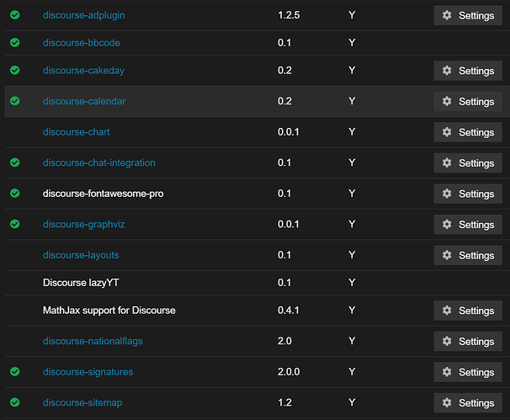Open Settings for discourse-calendar
This screenshot has height=420, width=510.
[x=468, y=102]
